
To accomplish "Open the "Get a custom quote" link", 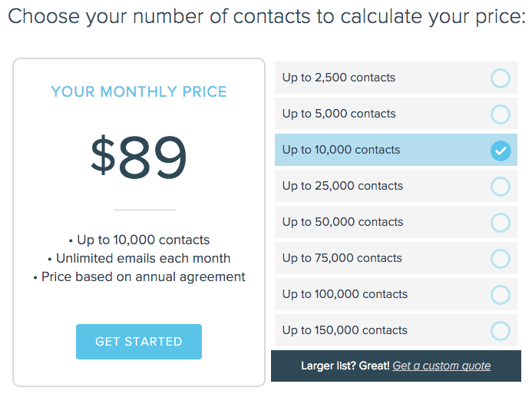I will tap(441, 366).
